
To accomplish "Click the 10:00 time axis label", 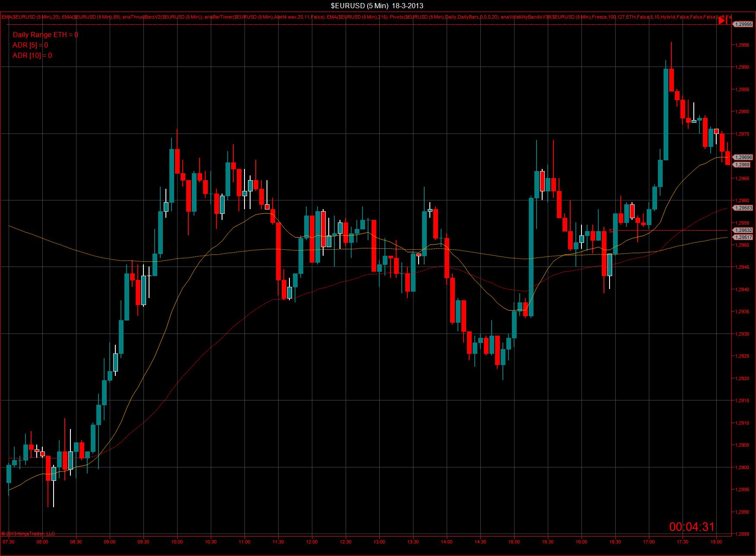I will point(177,542).
